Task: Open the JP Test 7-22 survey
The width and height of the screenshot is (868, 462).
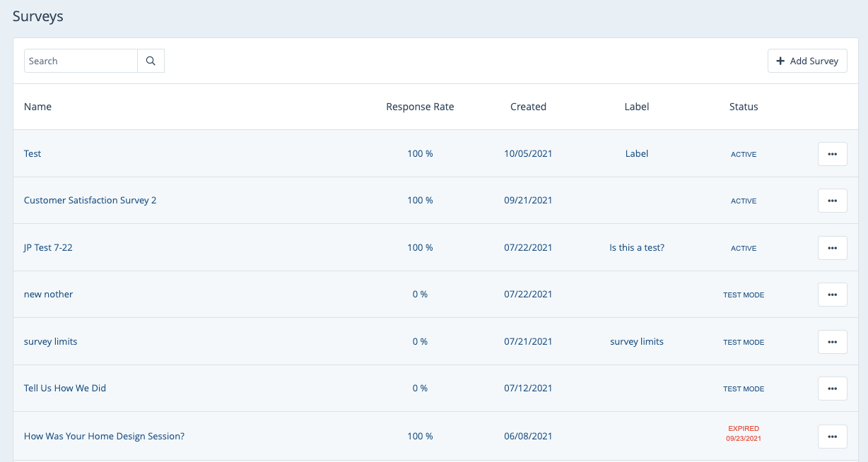Action: coord(48,248)
